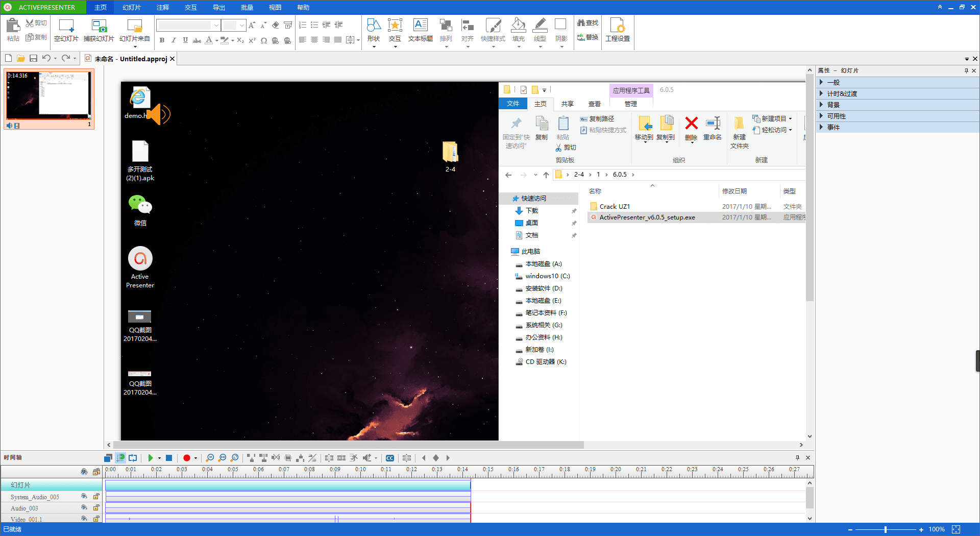Viewport: 980px width, 536px height.
Task: Select the slide 1 thumbnail
Action: (x=49, y=96)
